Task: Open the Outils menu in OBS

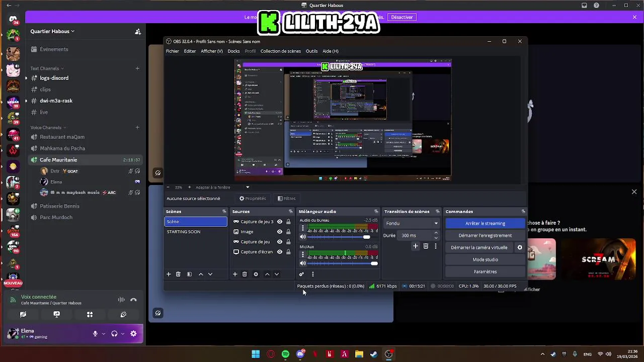Action: [x=311, y=51]
